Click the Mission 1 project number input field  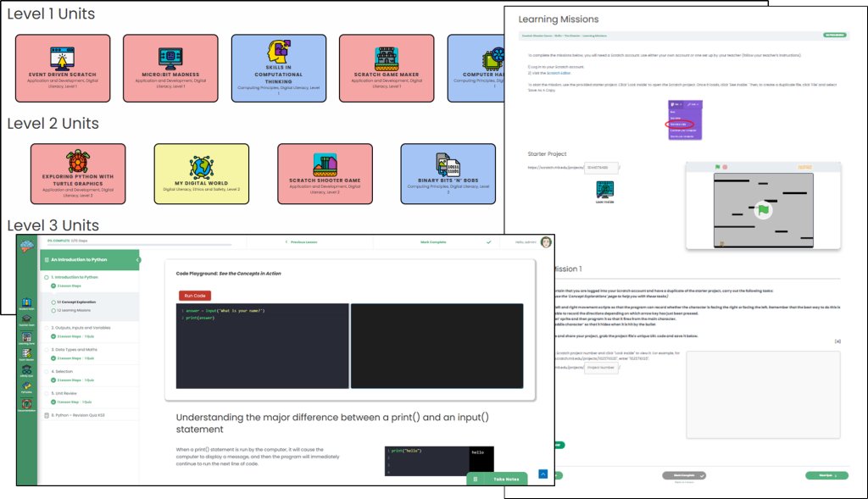601,368
